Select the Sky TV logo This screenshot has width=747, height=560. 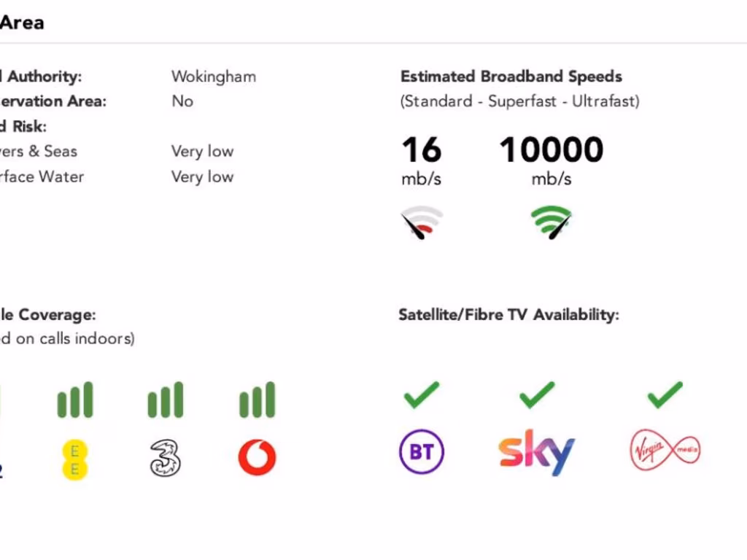click(537, 452)
